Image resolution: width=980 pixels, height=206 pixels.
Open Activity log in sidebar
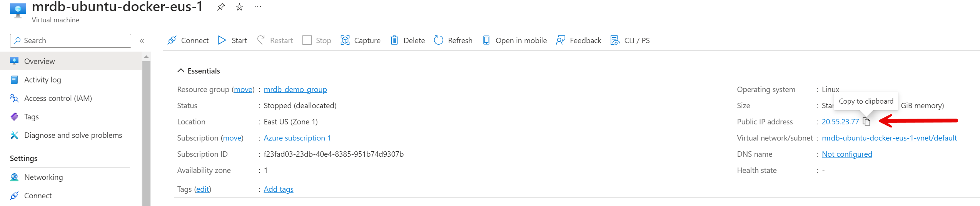42,80
